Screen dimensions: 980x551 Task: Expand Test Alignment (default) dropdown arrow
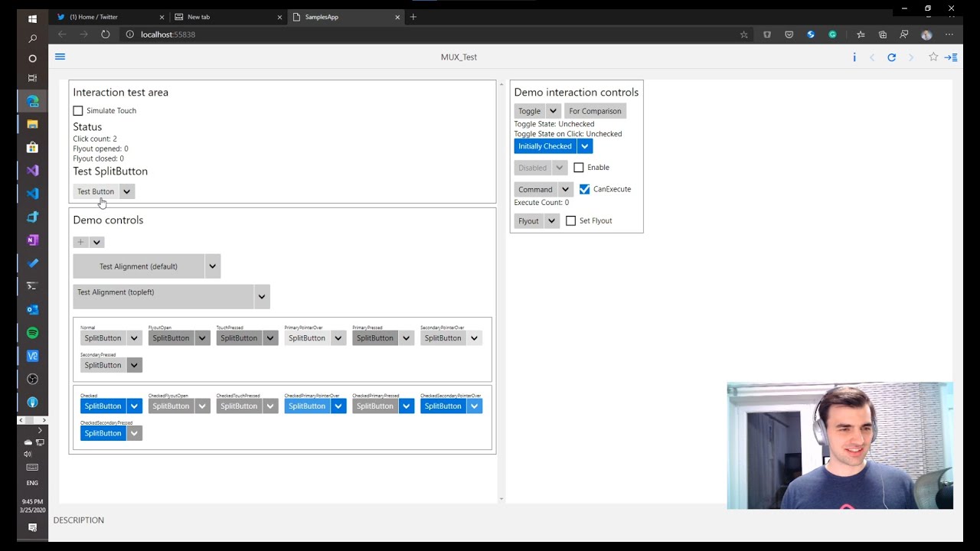[x=213, y=266]
